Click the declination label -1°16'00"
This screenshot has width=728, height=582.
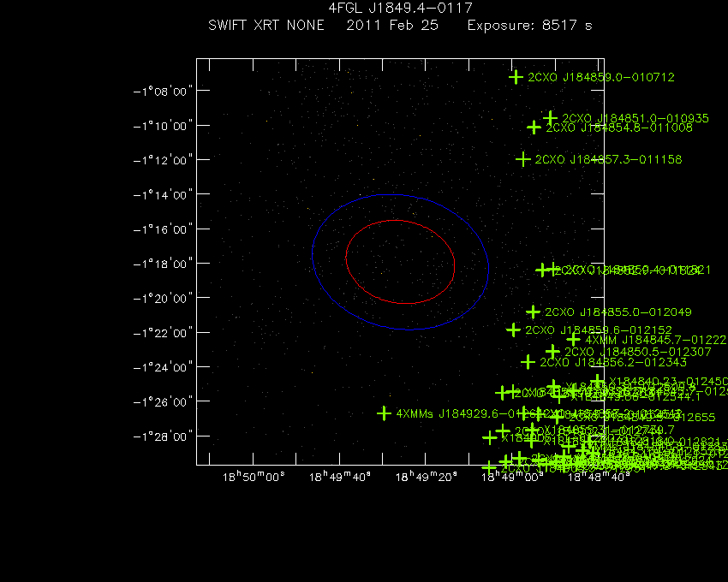click(x=163, y=229)
